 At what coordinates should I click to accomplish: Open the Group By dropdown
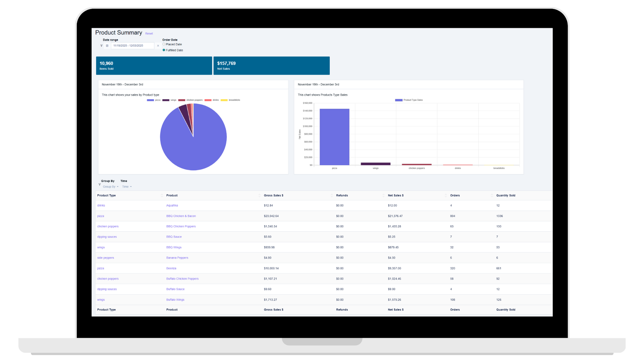point(111,187)
